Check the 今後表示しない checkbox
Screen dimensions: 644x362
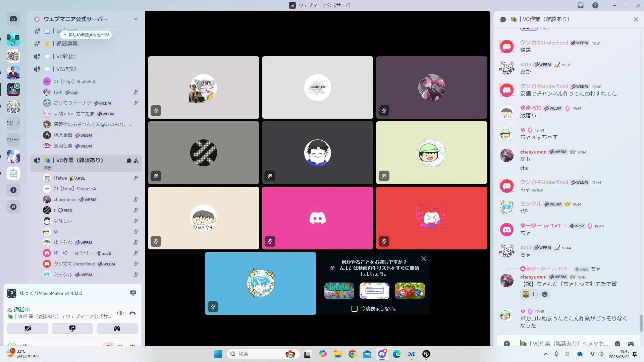(355, 309)
